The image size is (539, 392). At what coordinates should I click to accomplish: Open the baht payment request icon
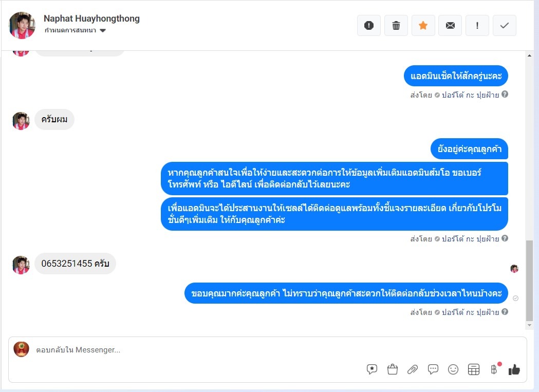click(494, 369)
